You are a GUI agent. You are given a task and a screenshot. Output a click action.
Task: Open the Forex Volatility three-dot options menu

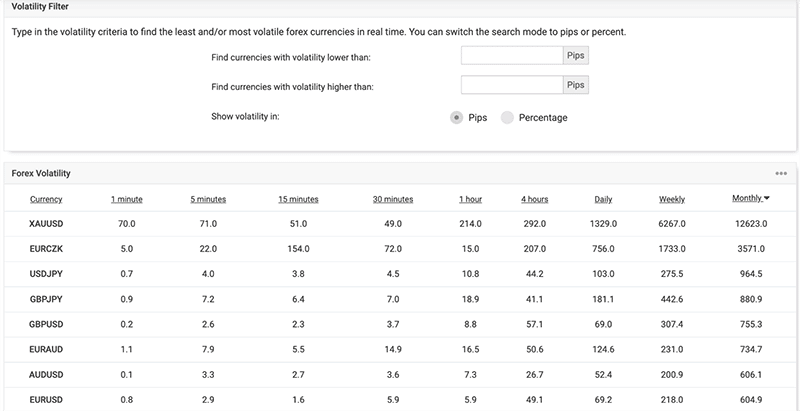click(x=781, y=173)
